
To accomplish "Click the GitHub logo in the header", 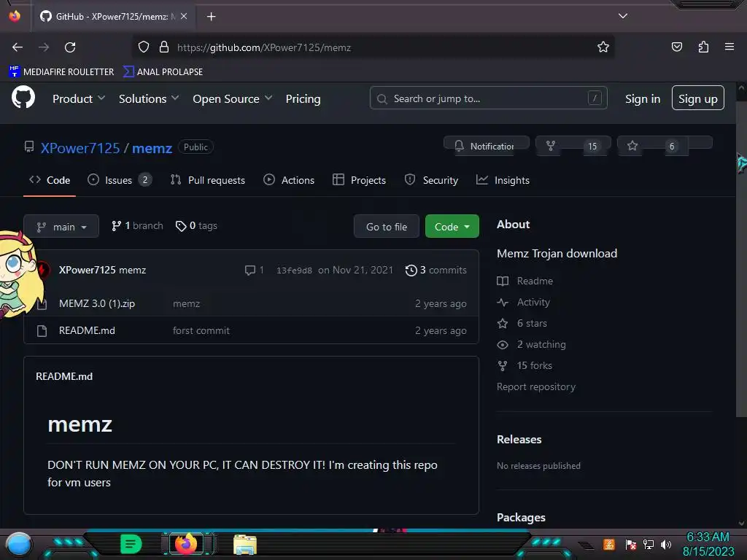I will click(x=23, y=97).
